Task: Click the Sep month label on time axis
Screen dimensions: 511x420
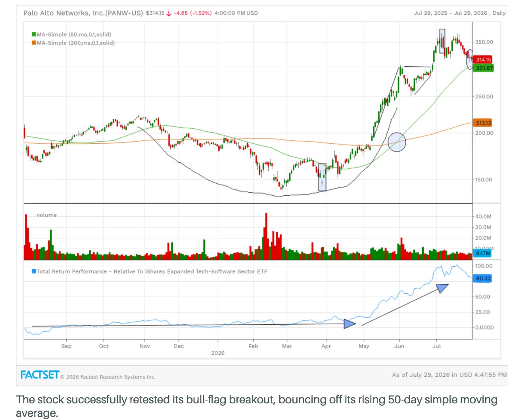Action: click(x=66, y=346)
